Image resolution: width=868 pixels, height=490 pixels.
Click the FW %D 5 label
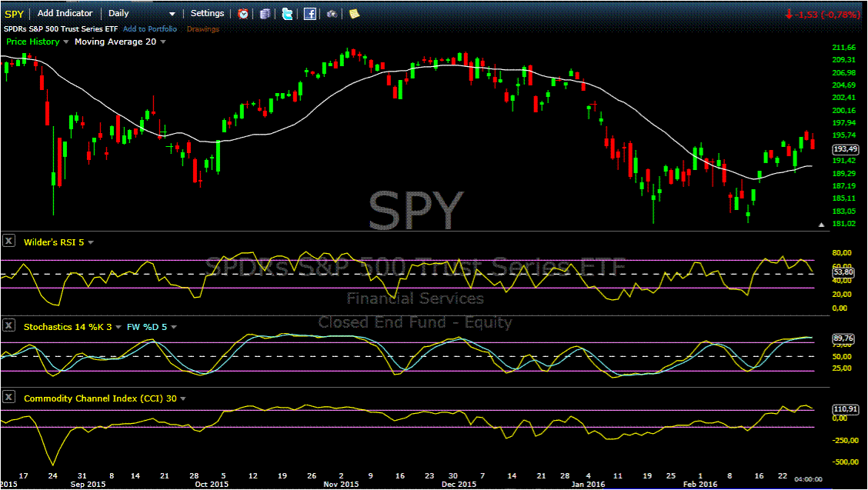(x=147, y=327)
